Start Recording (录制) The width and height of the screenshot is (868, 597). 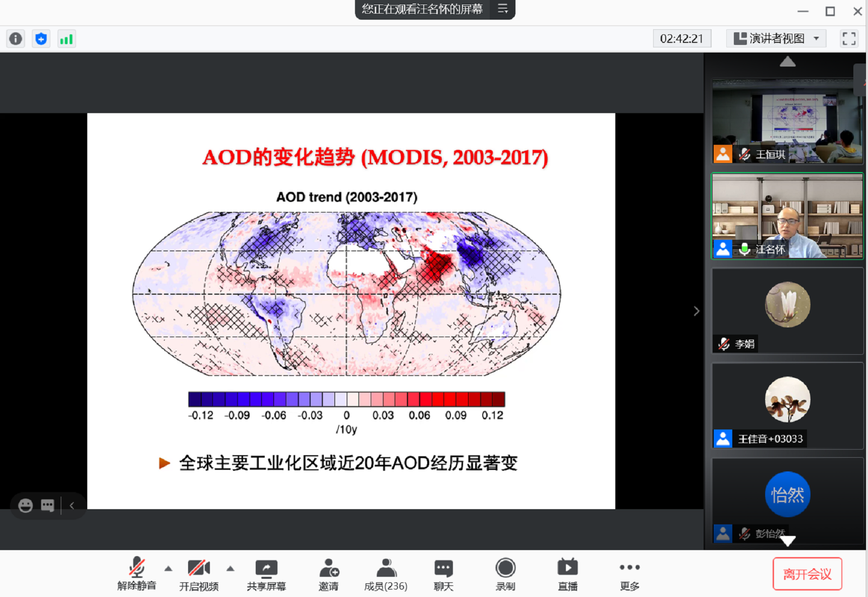tap(505, 574)
